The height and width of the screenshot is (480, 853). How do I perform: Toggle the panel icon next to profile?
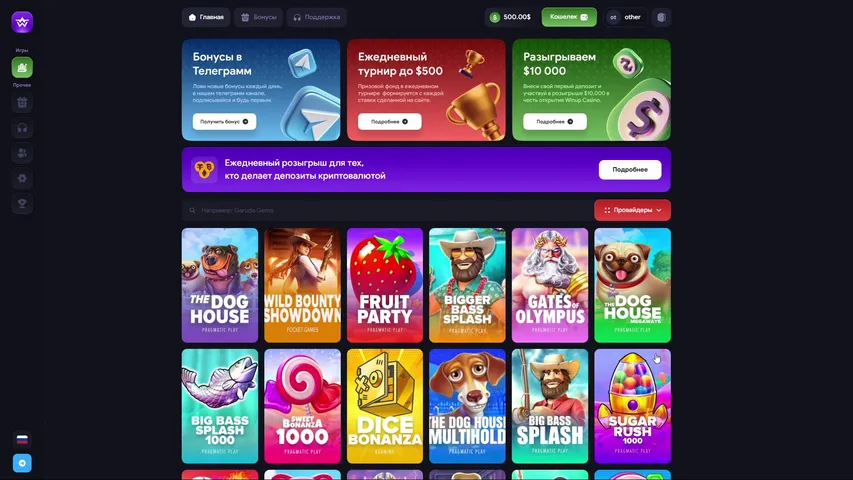pyautogui.click(x=662, y=17)
